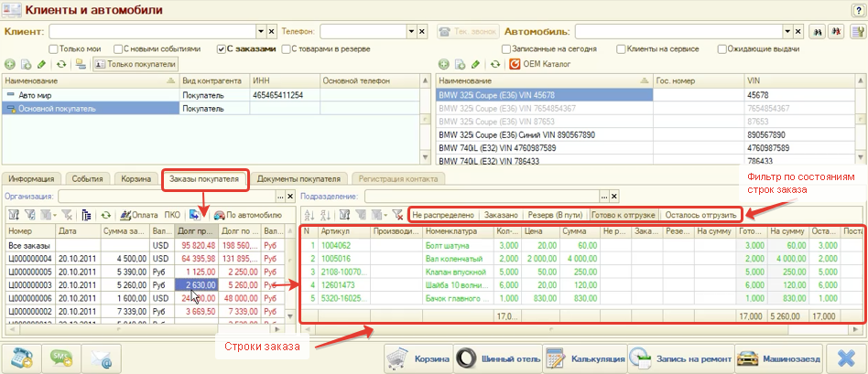
Task: Click По автомобилю button
Action: point(247,215)
